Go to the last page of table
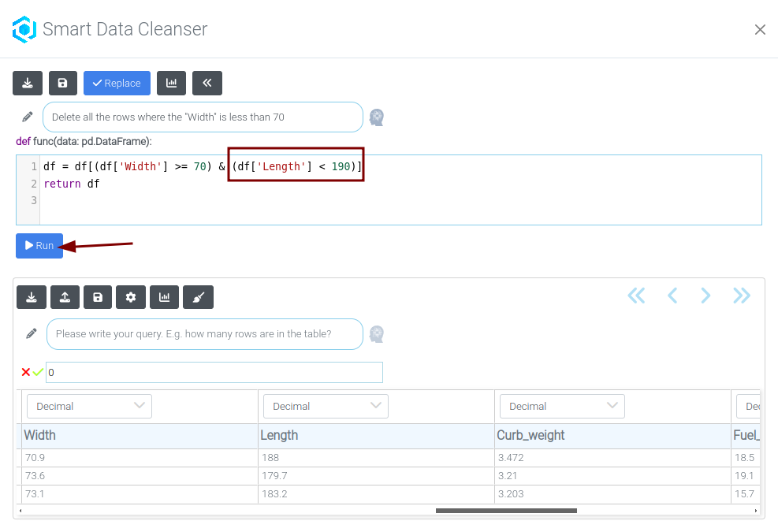This screenshot has width=778, height=532. tap(741, 296)
